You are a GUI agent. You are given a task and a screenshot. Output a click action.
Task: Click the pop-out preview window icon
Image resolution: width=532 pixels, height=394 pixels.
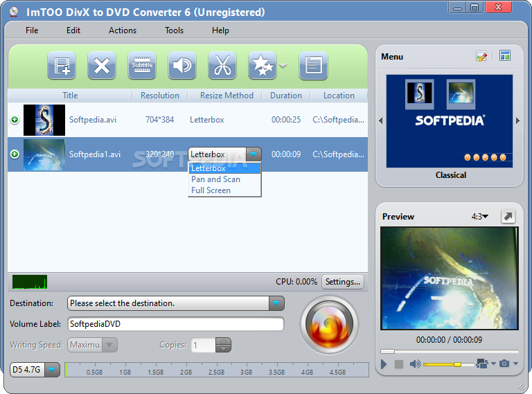point(508,216)
